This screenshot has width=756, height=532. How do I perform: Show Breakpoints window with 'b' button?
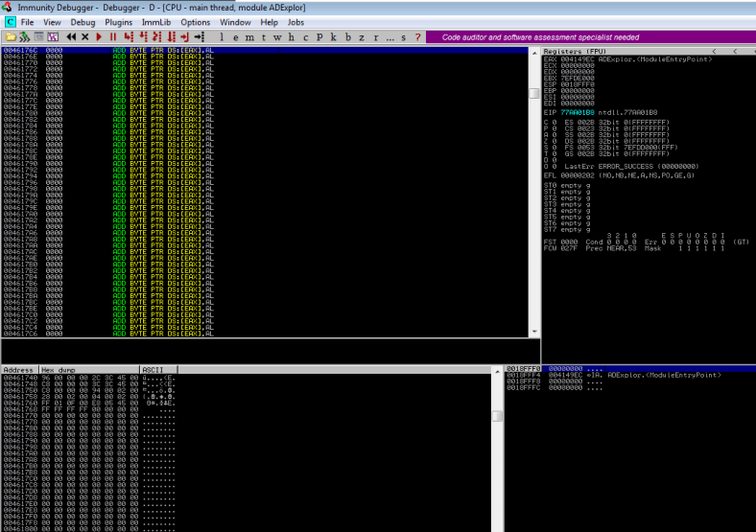346,36
